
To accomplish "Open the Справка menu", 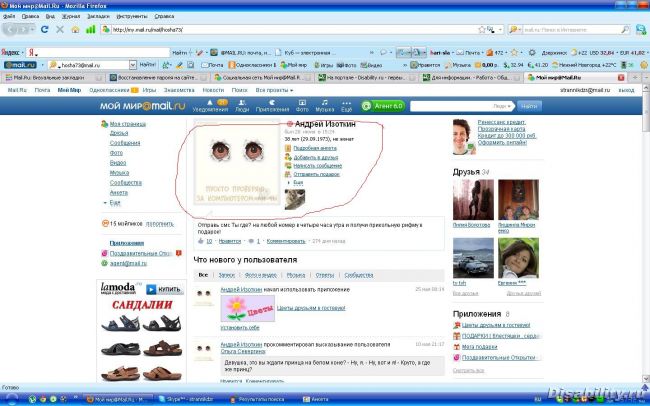I will pos(164,16).
